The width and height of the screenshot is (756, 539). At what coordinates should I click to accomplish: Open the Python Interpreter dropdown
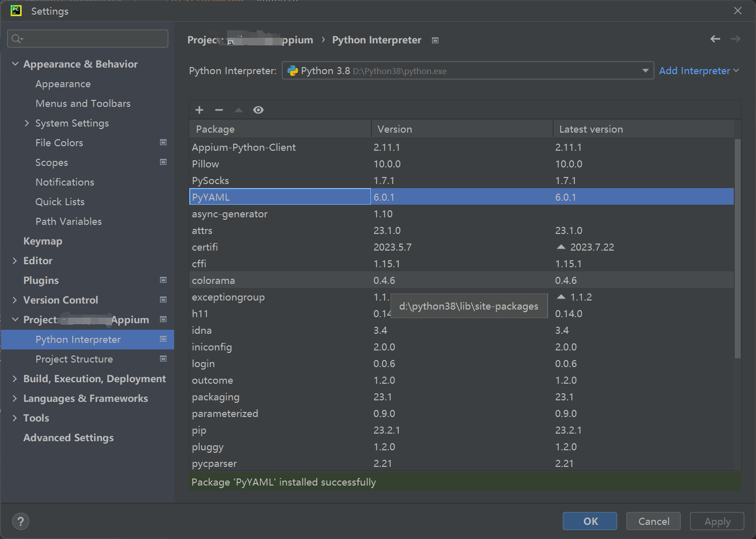click(645, 71)
